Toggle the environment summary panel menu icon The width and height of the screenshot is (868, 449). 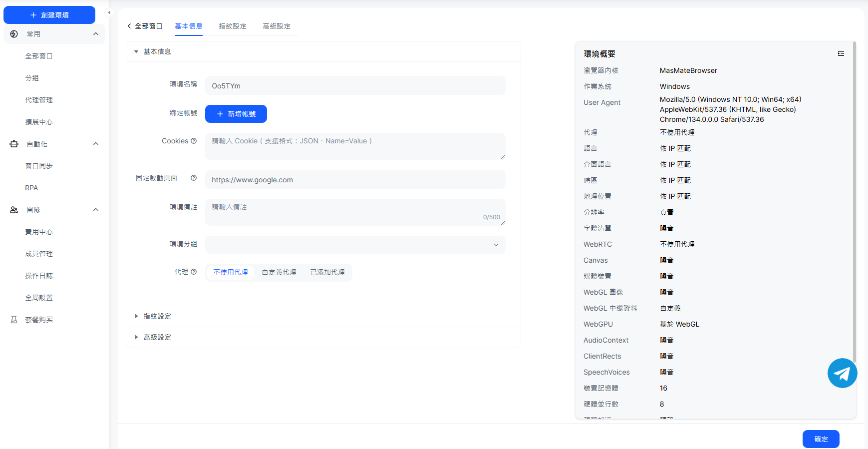click(x=841, y=53)
